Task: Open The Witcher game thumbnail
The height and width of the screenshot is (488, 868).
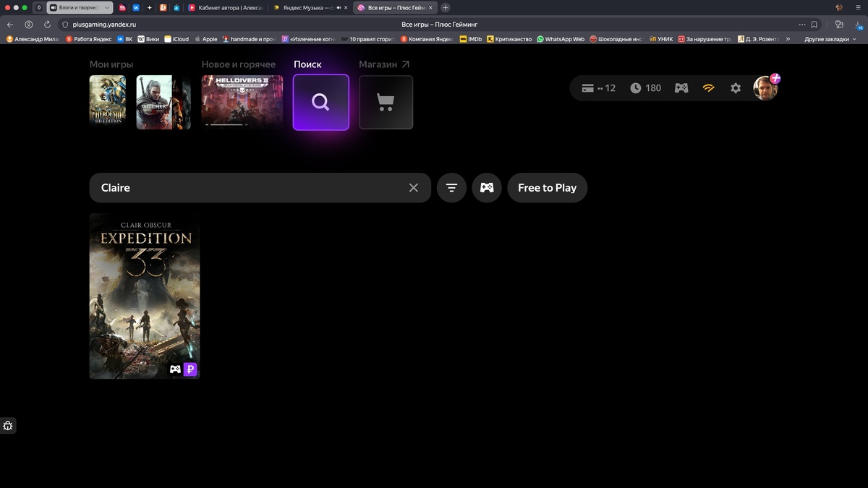Action: point(154,102)
